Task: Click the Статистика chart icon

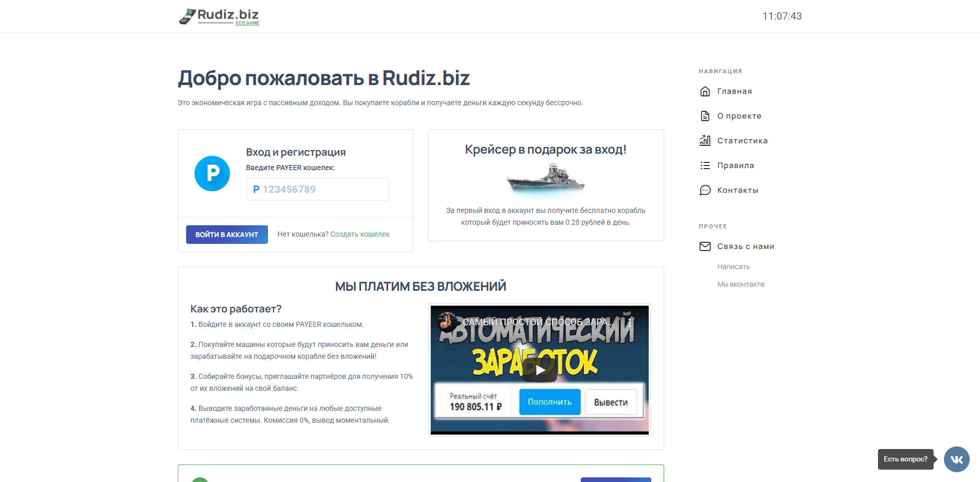Action: pyautogui.click(x=704, y=140)
